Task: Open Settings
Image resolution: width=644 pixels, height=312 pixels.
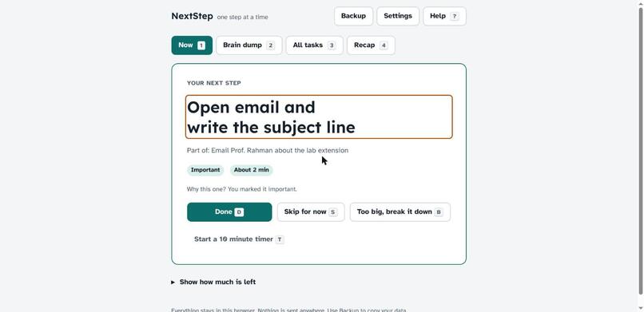Action: pyautogui.click(x=398, y=16)
